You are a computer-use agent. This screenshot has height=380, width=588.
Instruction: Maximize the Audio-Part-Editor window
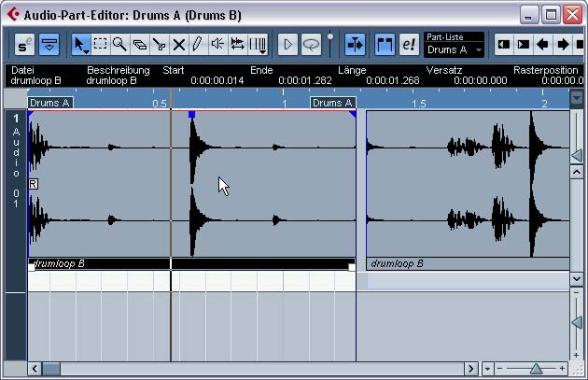[551, 15]
